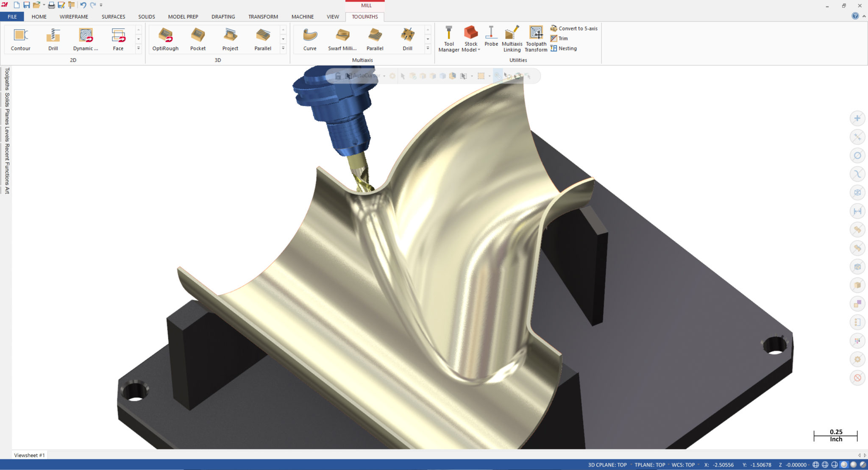Open the FILE menu
Screen dimensions: 868x470
(x=12, y=17)
